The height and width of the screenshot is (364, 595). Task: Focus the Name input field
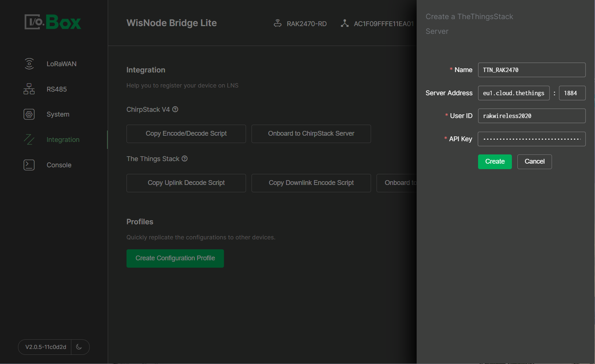click(532, 70)
